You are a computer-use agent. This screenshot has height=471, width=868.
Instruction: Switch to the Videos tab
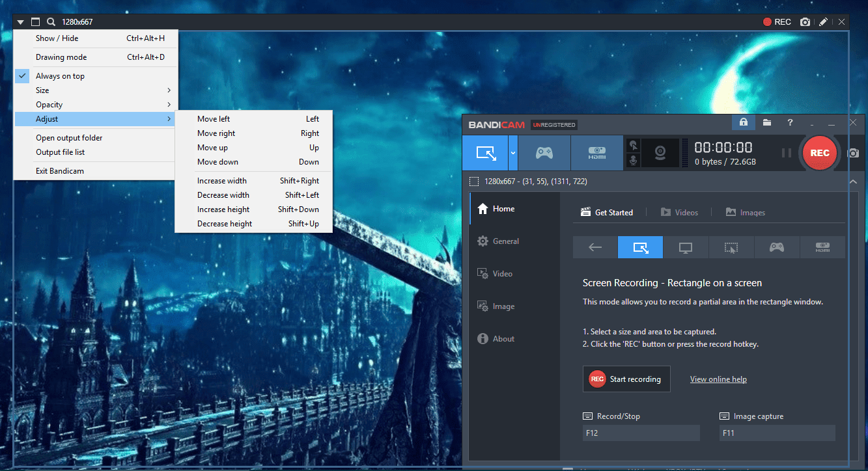(x=679, y=213)
